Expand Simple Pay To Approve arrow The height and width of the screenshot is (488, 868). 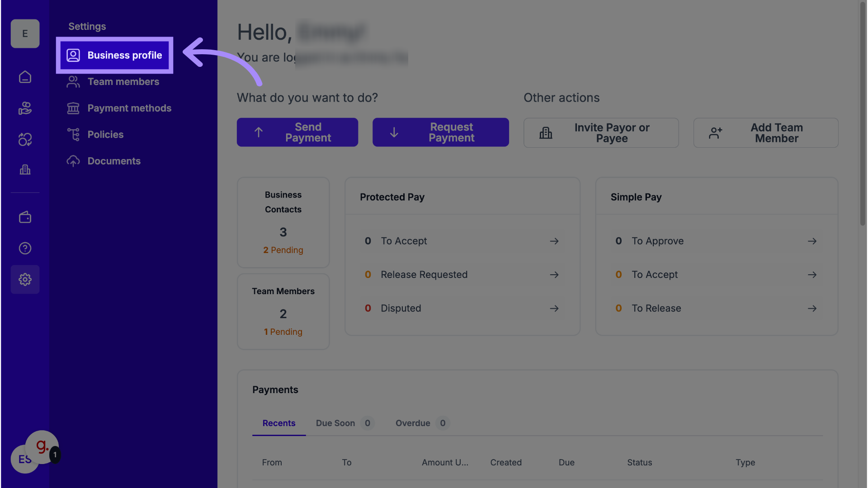812,241
